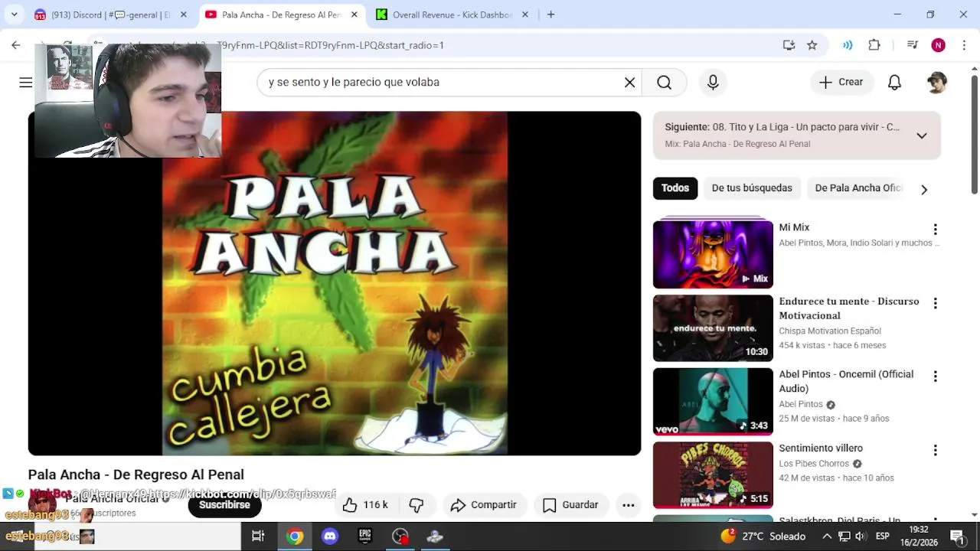Click the Suscribirse button
Viewport: 980px width, 551px height.
coord(224,505)
